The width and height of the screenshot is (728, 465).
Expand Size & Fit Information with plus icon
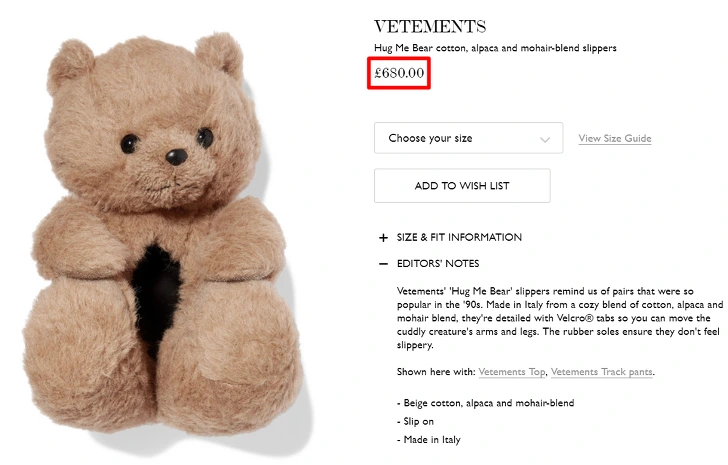(383, 238)
